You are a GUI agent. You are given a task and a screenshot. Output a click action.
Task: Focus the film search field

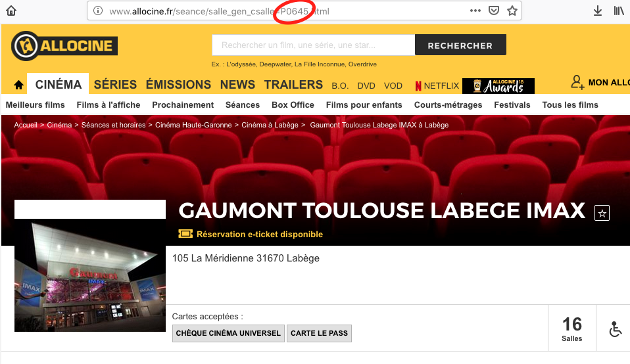point(314,45)
